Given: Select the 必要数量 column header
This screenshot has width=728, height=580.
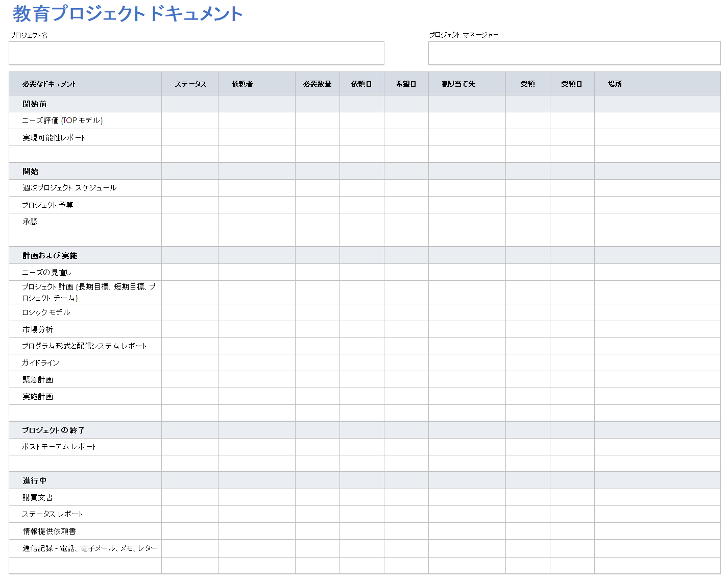Looking at the screenshot, I should click(317, 84).
